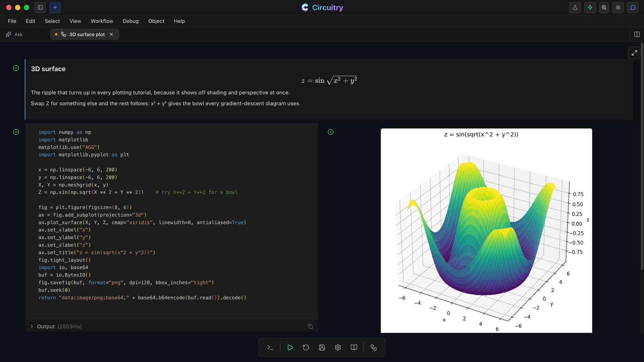
Task: Click the 'Z = np.sin(np.sqrt' code line
Action: point(138,192)
